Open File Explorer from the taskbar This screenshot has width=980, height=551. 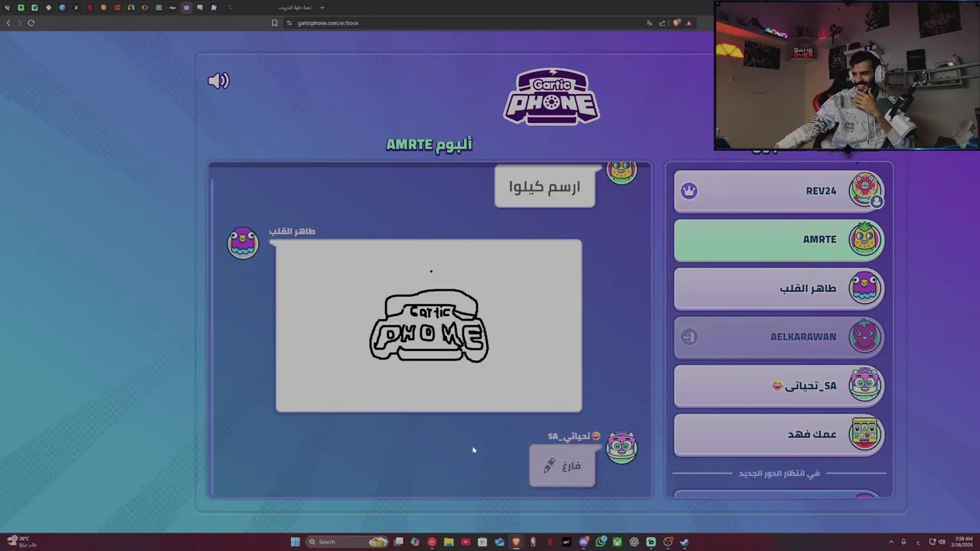coord(449,542)
